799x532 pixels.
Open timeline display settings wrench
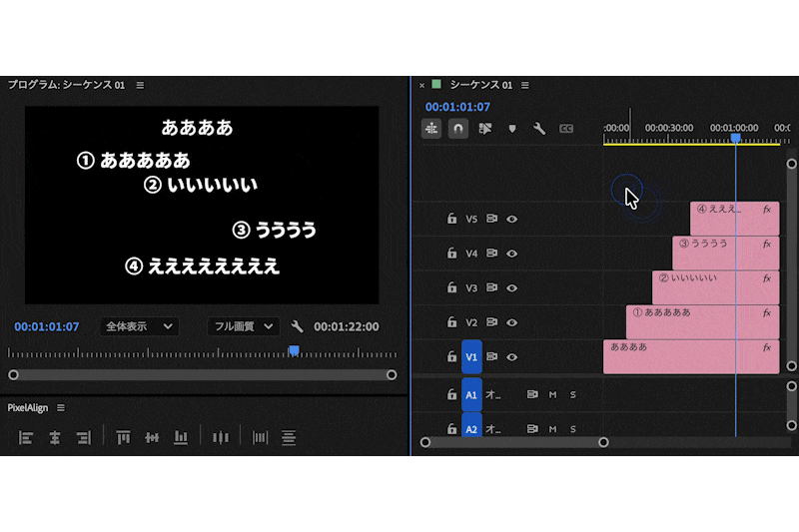(539, 129)
